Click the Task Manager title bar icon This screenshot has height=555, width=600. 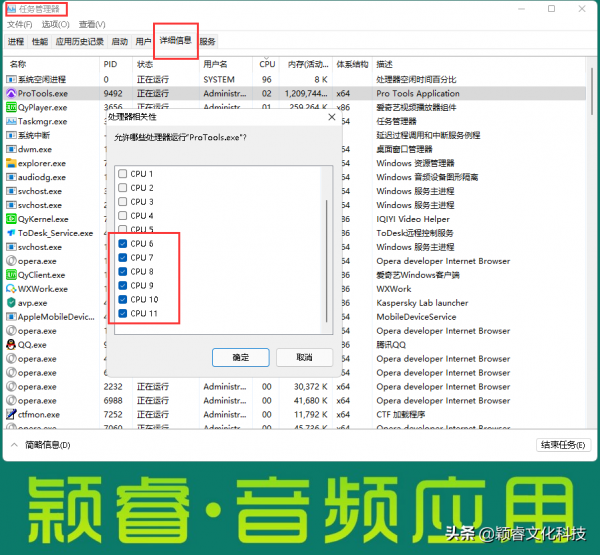click(x=11, y=9)
